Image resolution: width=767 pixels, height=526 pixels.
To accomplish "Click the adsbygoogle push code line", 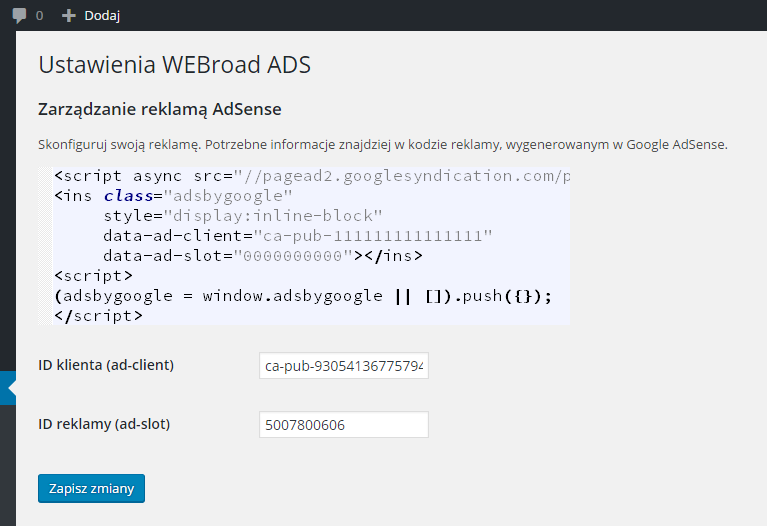I will (x=303, y=296).
